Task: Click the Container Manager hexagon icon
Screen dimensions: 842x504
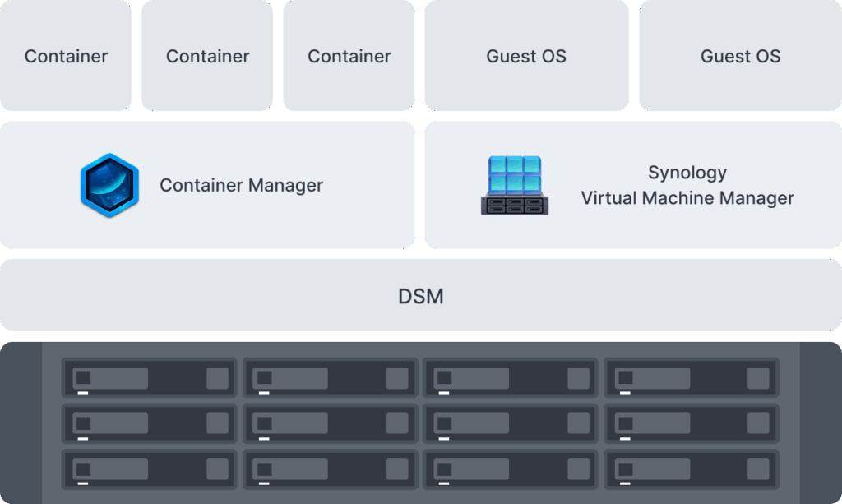Action: point(109,185)
